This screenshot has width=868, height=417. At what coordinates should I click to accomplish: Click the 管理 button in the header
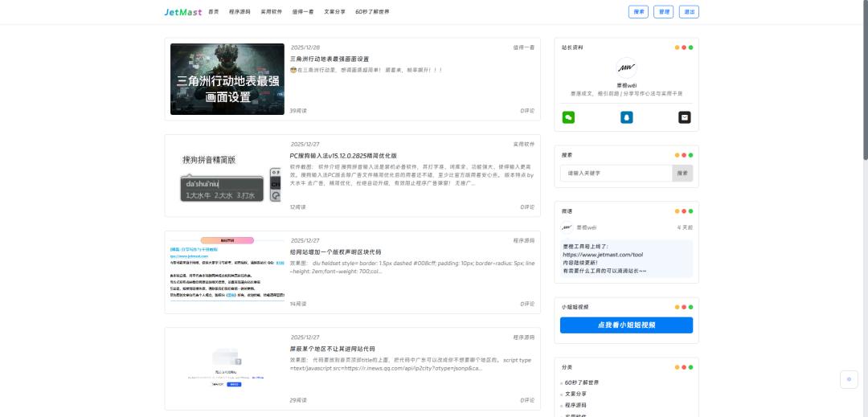click(663, 12)
